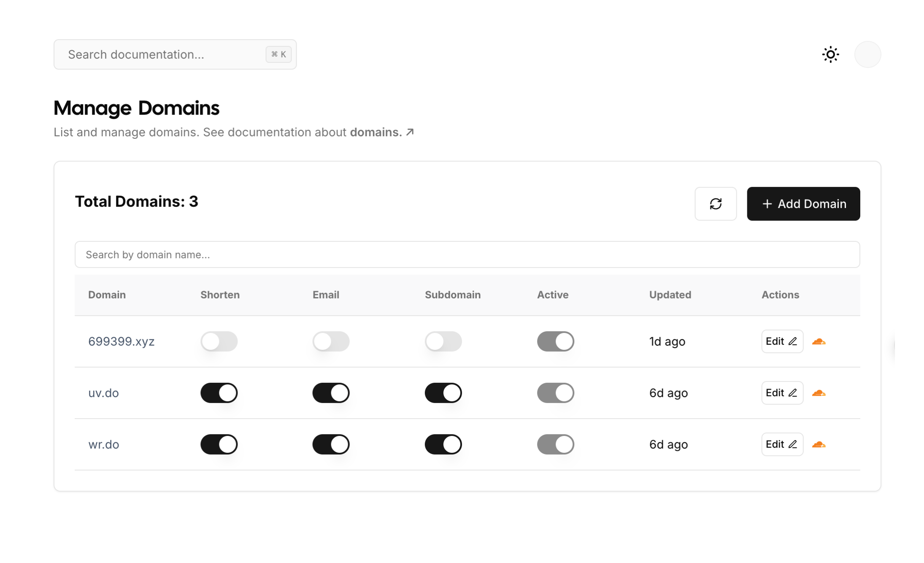The width and height of the screenshot is (924, 563).
Task: Disable Shorten toggle for wr.do
Action: (x=219, y=444)
